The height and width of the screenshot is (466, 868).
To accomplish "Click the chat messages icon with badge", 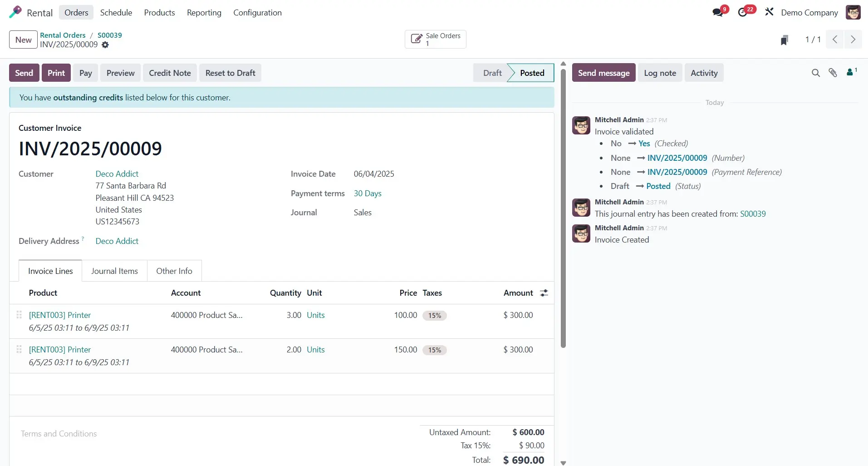I will 718,12.
